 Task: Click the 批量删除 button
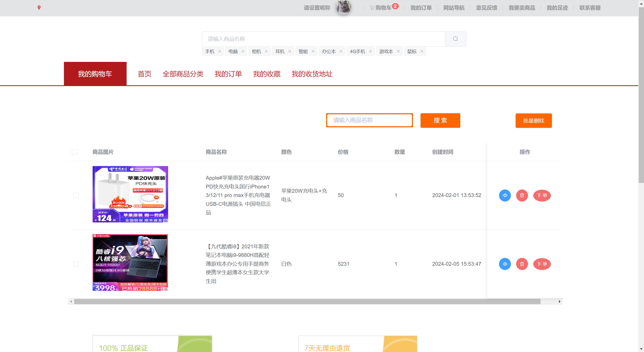[533, 121]
